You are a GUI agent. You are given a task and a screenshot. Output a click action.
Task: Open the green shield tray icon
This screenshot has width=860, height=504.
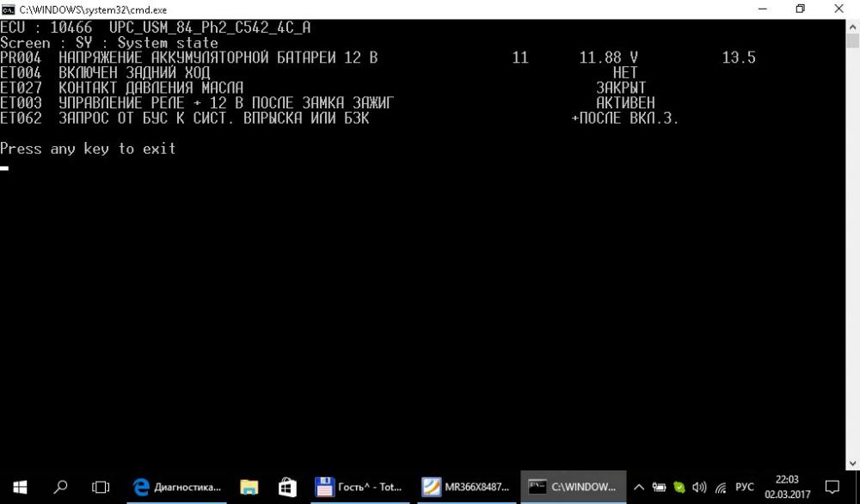(x=679, y=487)
